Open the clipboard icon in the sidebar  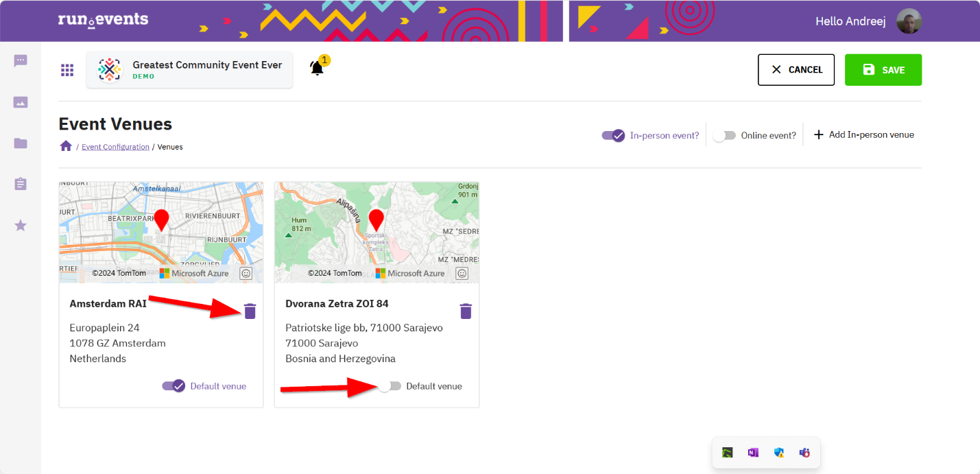click(21, 184)
